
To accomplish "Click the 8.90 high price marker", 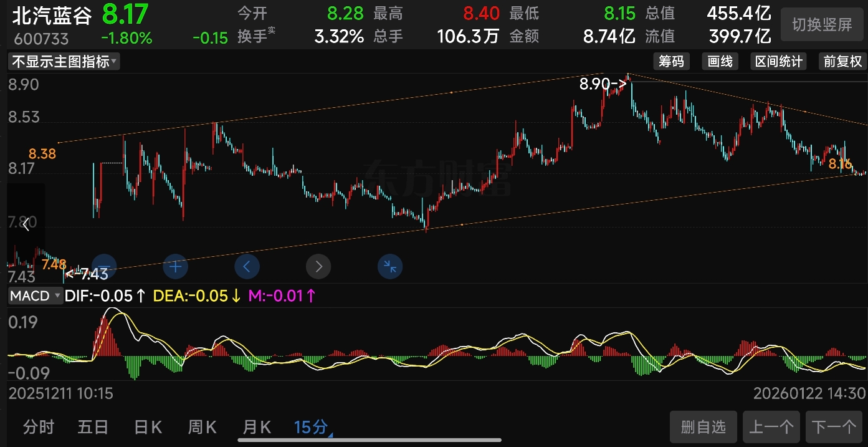I will (603, 84).
